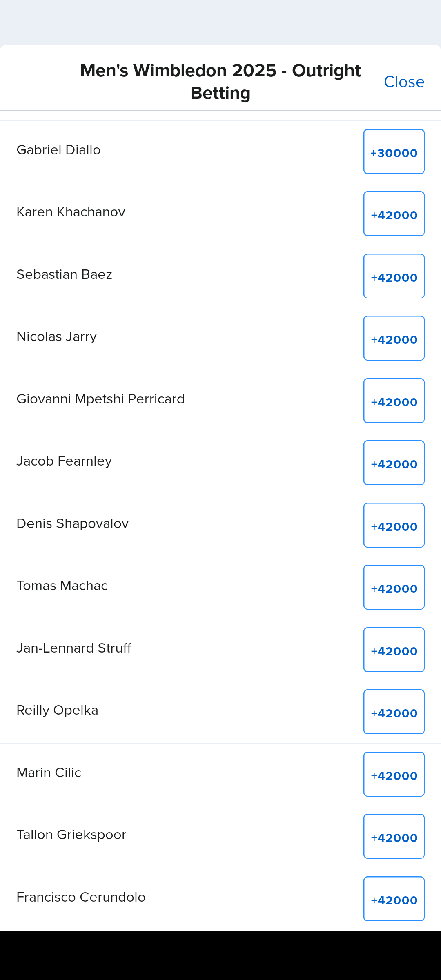Choose Giovanni Mpetshi Perricard odds
Screen dimensions: 441x980
pos(394,401)
